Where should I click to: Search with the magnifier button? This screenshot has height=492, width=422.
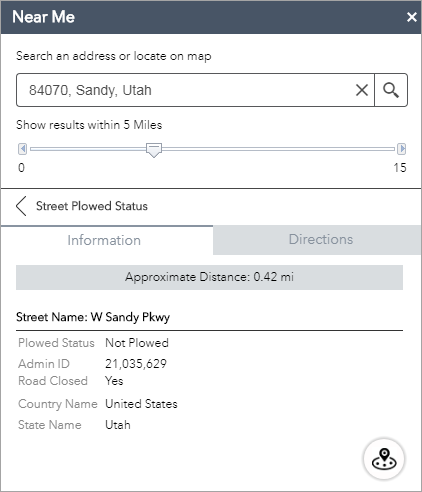coord(391,90)
